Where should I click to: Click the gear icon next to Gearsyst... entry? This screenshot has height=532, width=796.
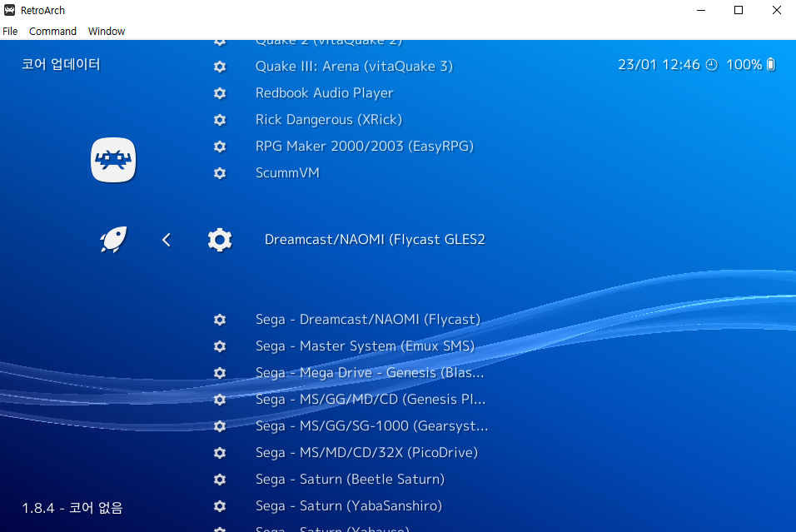click(220, 426)
